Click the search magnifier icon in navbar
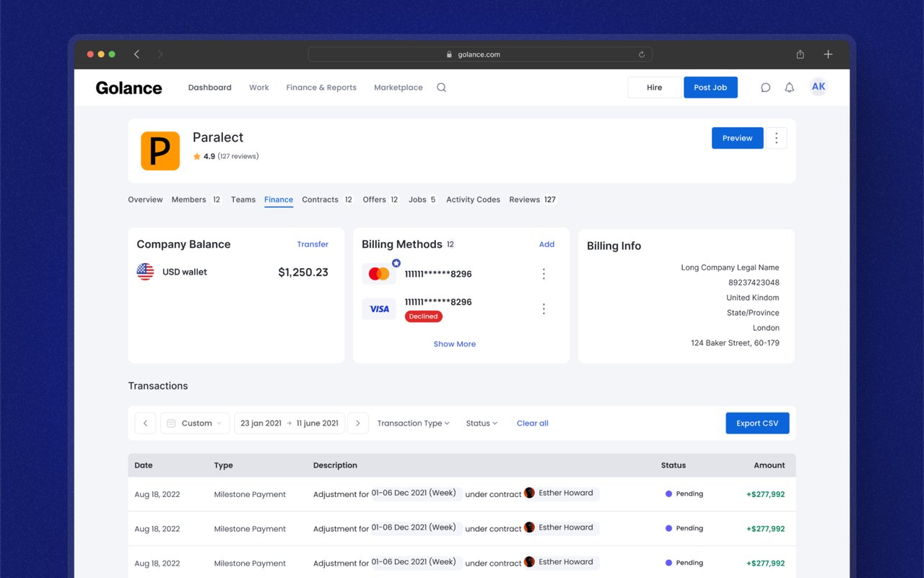The height and width of the screenshot is (578, 924). pos(441,87)
